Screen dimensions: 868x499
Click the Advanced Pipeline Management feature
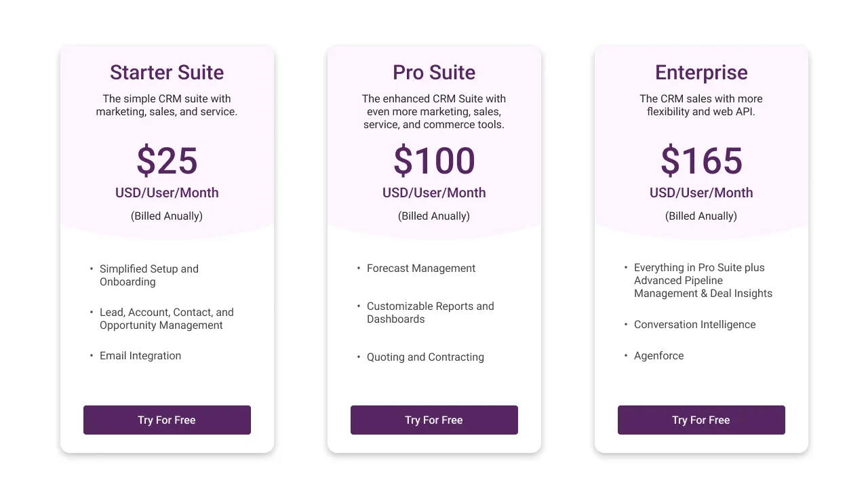[x=703, y=280]
